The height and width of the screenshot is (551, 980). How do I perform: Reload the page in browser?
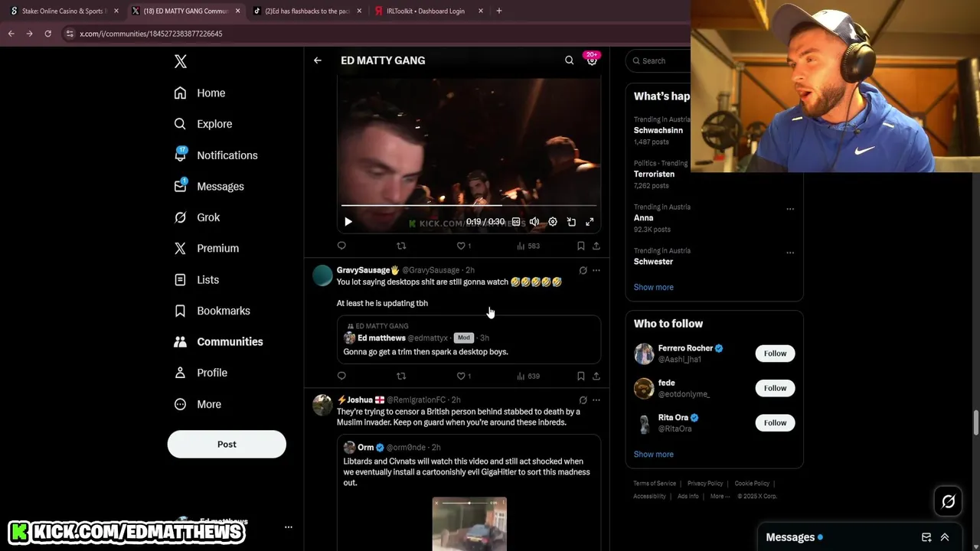pos(47,34)
